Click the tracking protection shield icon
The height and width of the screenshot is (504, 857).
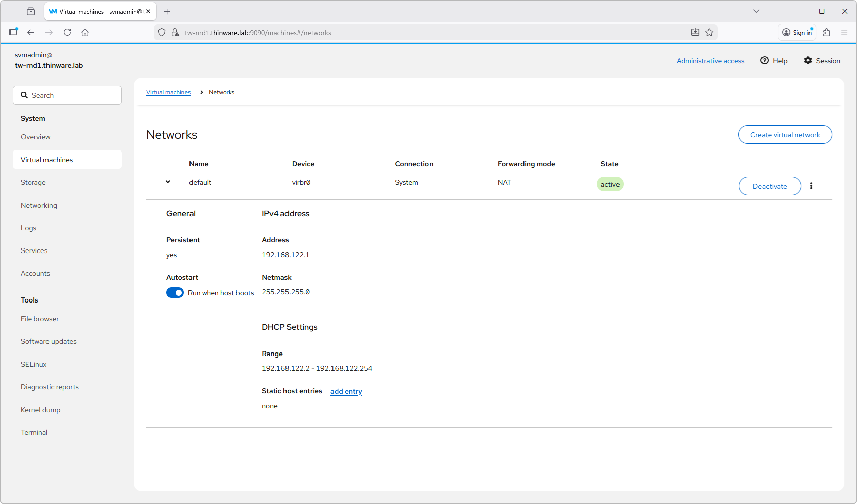(x=162, y=32)
